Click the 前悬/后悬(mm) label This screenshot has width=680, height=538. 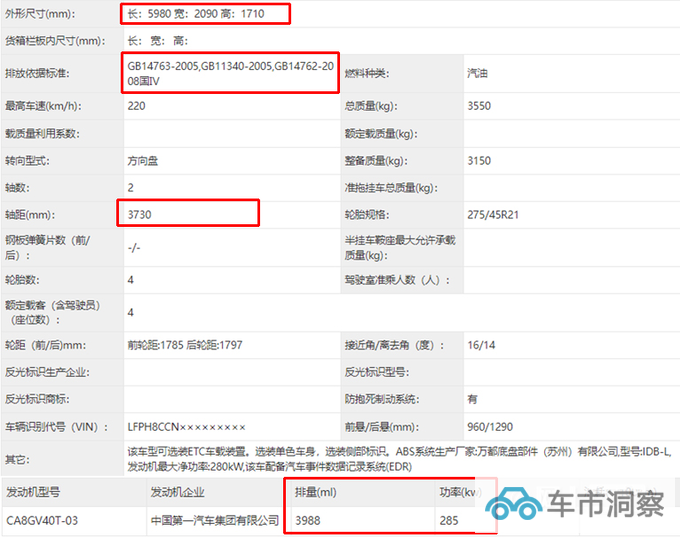382,427
